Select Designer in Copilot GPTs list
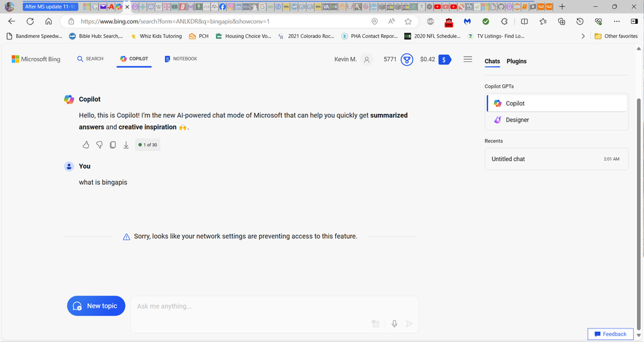Viewport: 644px width, 342px height. point(557,120)
